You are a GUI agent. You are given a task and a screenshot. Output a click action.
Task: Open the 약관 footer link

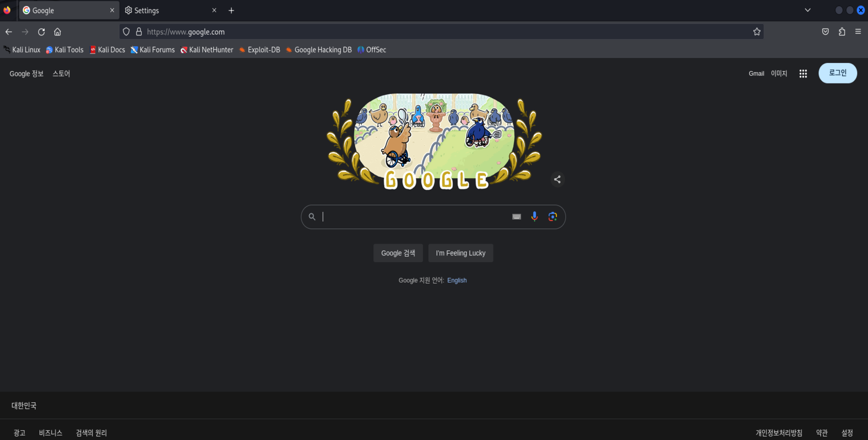(x=822, y=433)
